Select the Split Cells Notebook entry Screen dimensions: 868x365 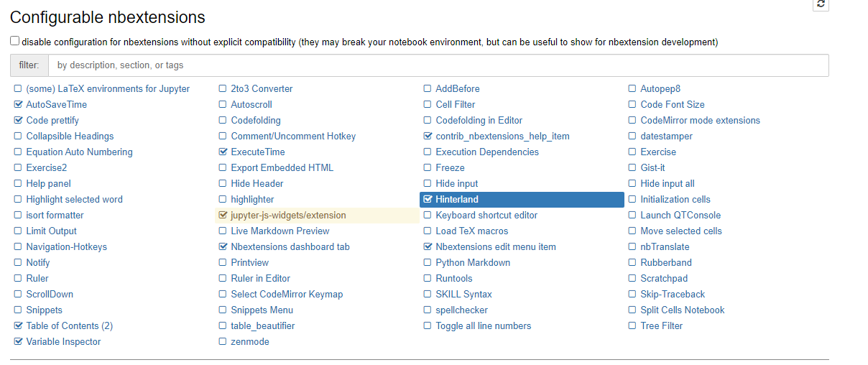coord(683,310)
